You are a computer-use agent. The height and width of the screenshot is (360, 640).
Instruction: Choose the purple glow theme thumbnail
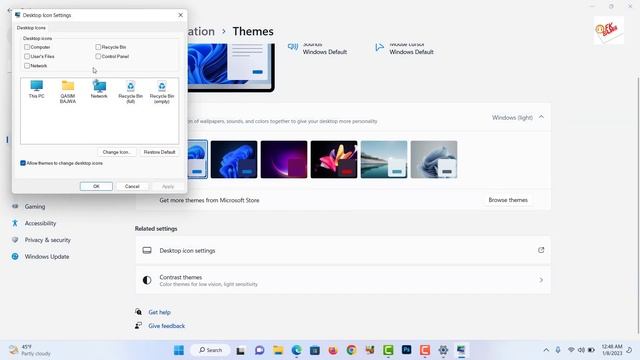pos(284,159)
